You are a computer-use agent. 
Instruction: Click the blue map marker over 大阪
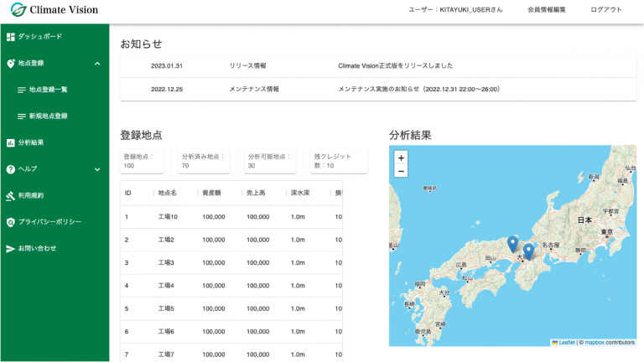528,251
